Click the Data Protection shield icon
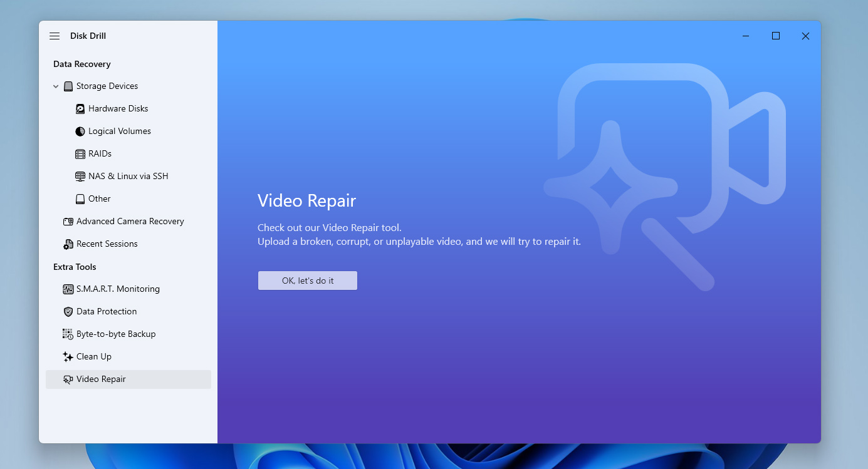The image size is (868, 469). (x=68, y=311)
